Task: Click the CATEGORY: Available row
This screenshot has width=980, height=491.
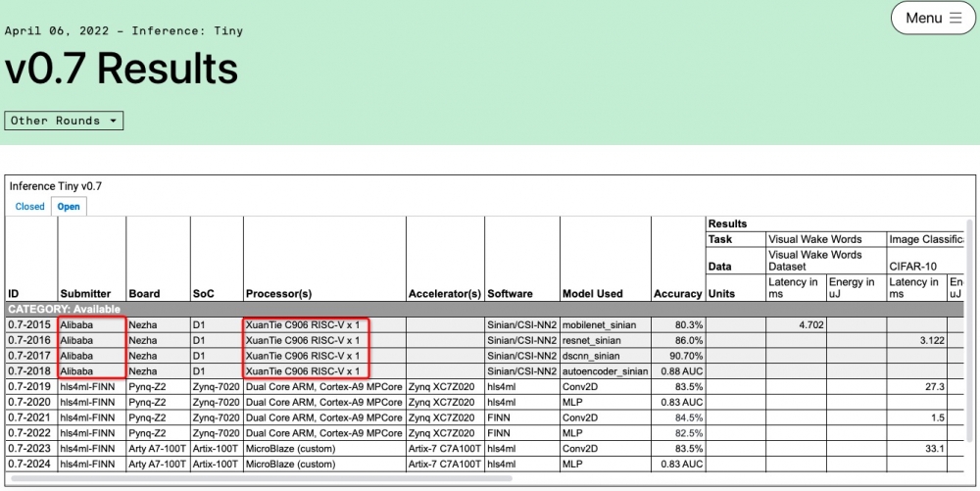Action: pyautogui.click(x=485, y=310)
